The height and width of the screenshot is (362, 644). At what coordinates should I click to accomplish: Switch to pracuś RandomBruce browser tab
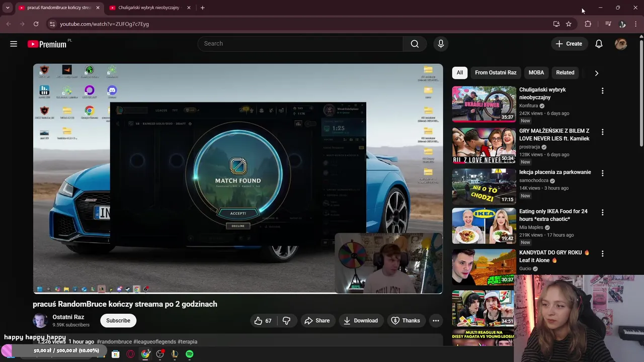point(58,8)
